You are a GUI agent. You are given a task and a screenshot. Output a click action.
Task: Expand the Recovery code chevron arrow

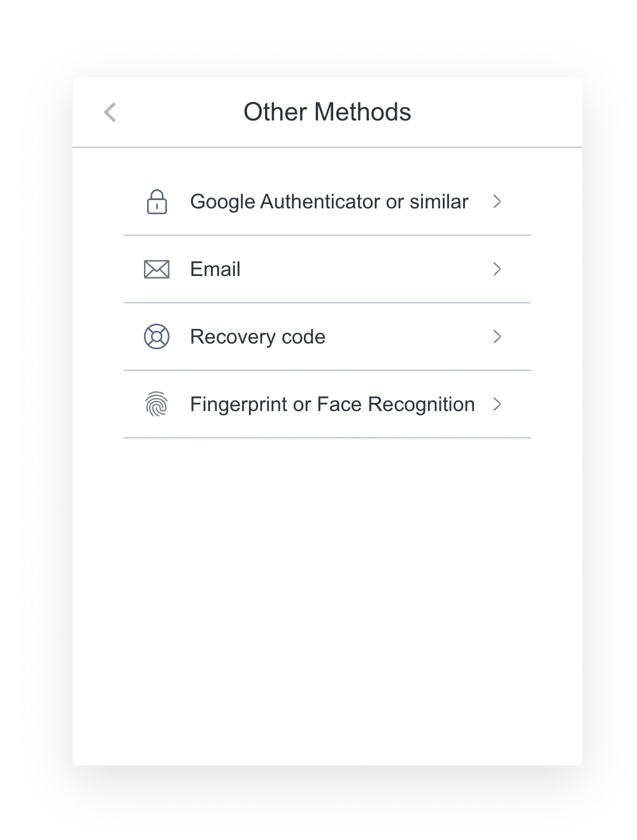[497, 337]
